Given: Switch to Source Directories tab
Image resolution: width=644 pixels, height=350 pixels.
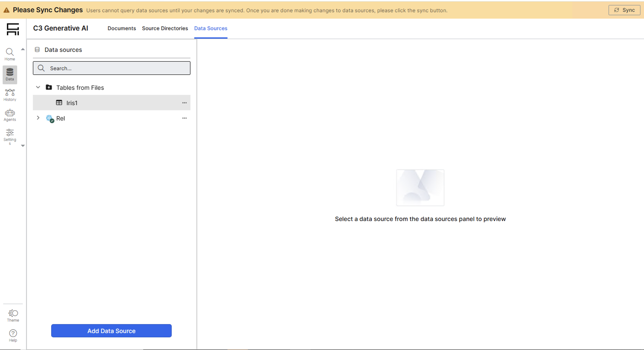Looking at the screenshot, I should point(165,28).
